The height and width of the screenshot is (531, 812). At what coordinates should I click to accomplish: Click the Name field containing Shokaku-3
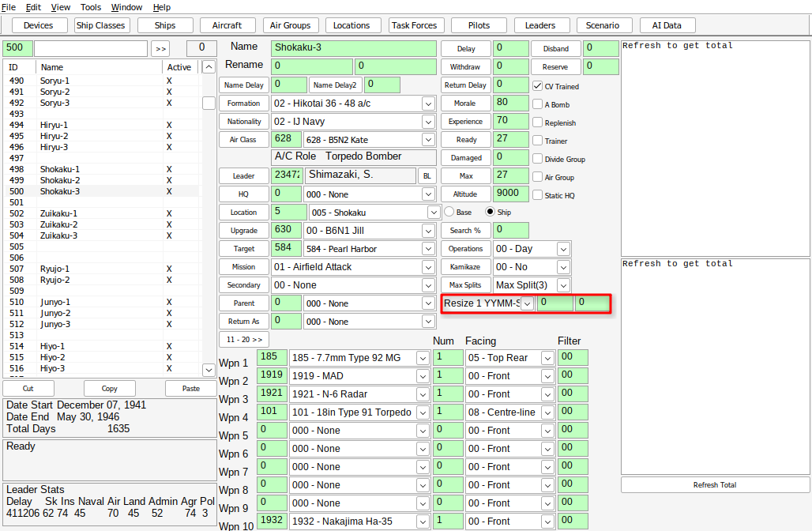click(x=354, y=48)
